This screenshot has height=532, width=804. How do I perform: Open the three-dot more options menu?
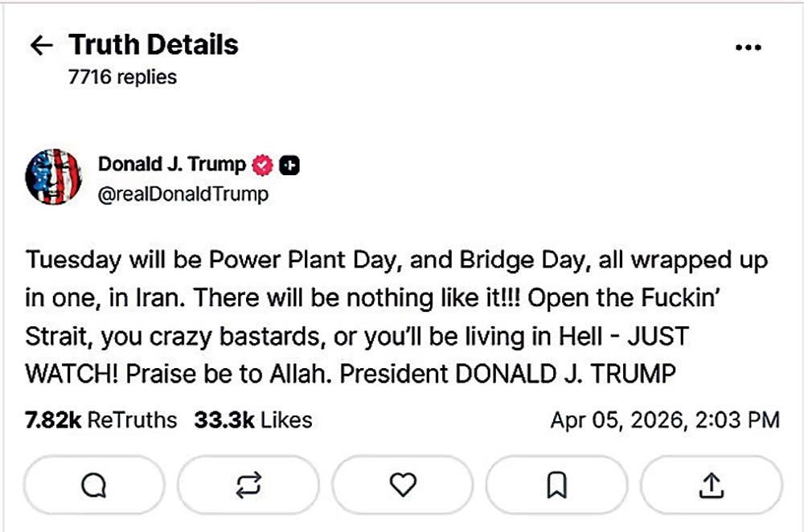coord(748,47)
